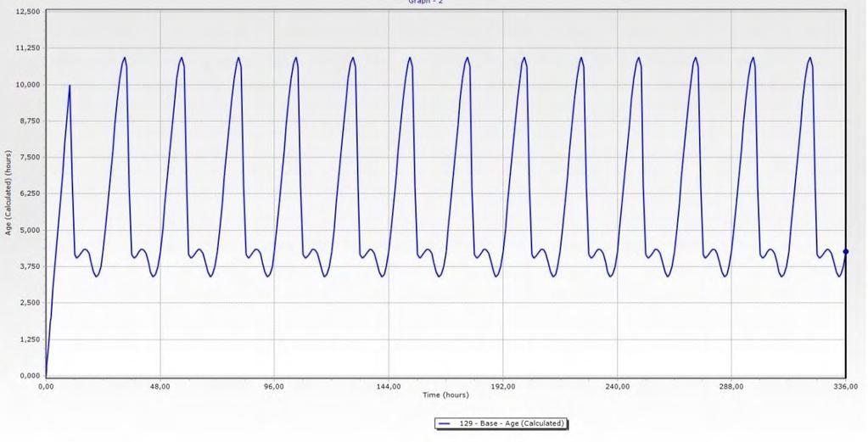Viewport: 868px width, 442px height.
Task: Click the 2,500 y-axis label
Action: coord(30,303)
